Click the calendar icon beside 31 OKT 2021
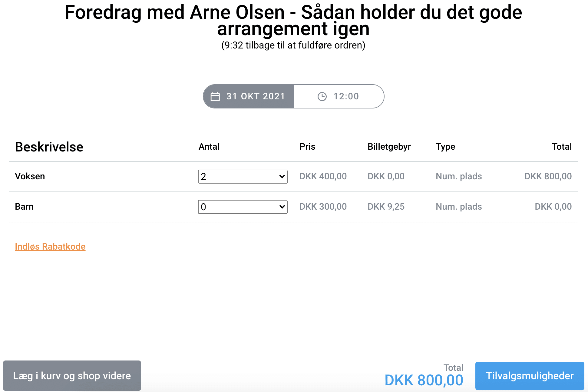 coord(215,97)
